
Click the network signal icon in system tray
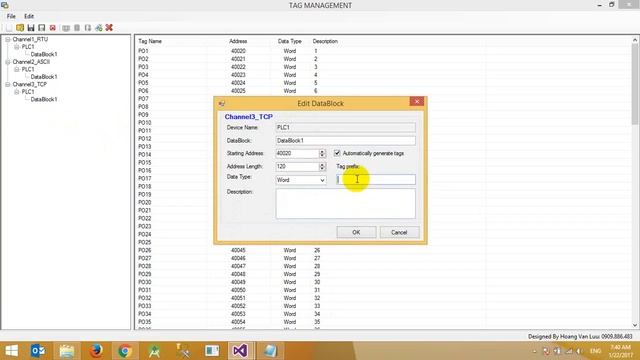tap(569, 351)
